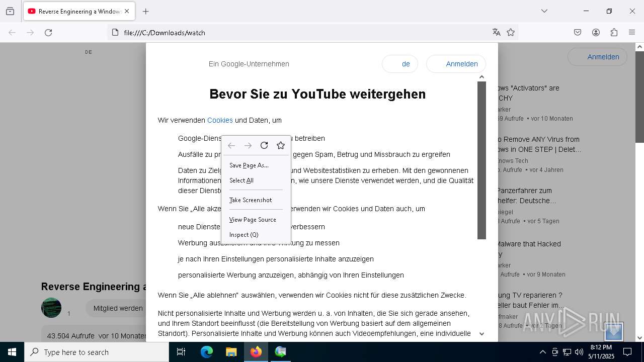Open Task View on taskbar
644x362 pixels.
click(x=181, y=352)
